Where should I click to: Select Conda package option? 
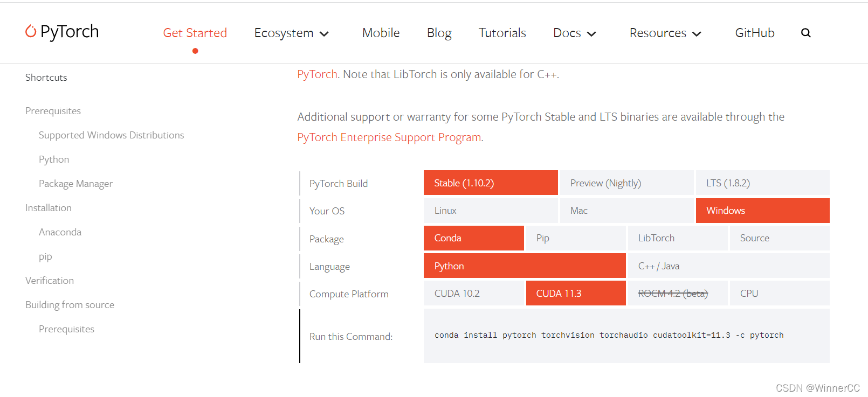click(x=474, y=238)
